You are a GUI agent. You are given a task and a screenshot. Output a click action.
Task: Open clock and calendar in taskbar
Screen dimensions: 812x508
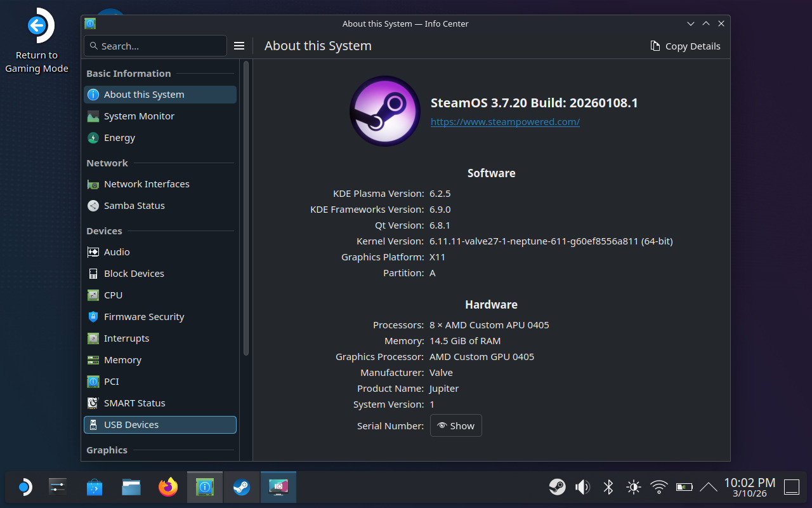[750, 487]
